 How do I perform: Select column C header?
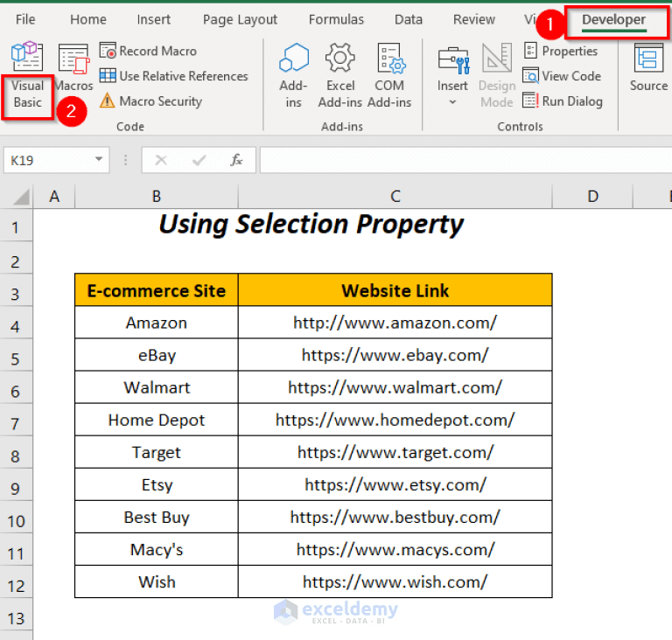pos(395,197)
